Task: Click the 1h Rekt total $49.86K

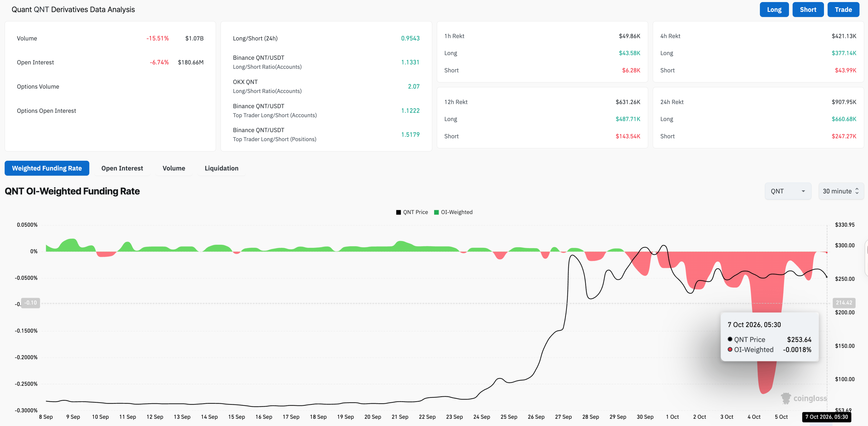Action: click(629, 36)
